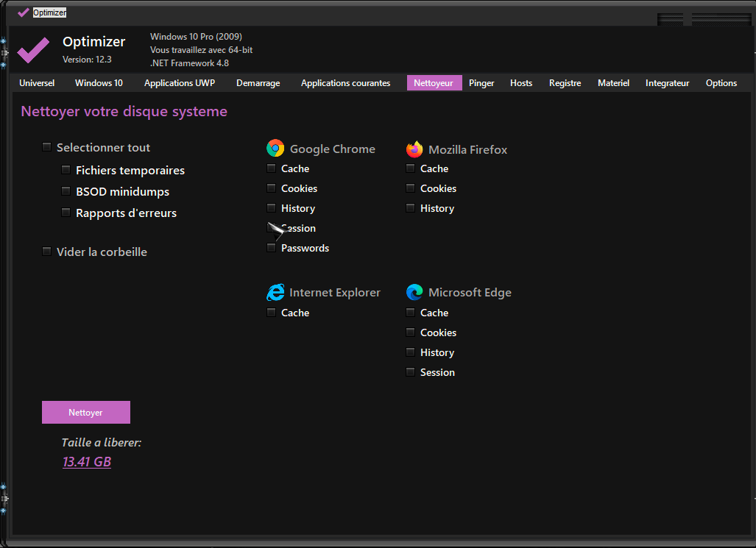This screenshot has width=756, height=548.
Task: Check the Fichiers temporaires option
Action: [66, 171]
